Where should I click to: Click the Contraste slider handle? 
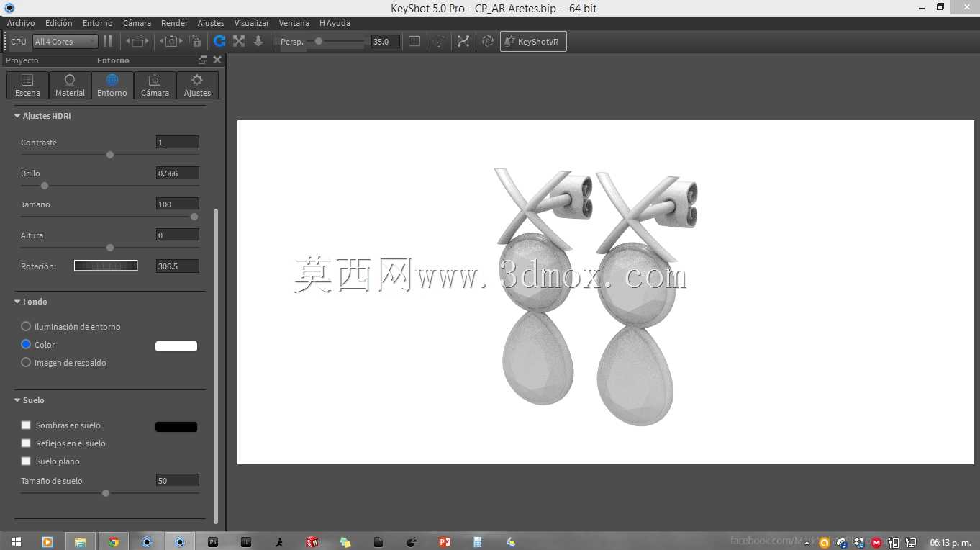(110, 155)
